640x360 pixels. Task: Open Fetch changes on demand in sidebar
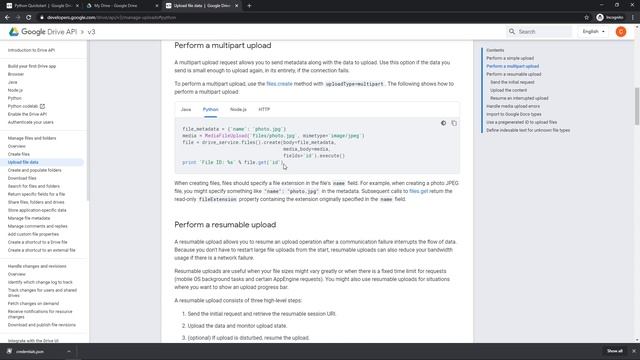click(x=33, y=303)
